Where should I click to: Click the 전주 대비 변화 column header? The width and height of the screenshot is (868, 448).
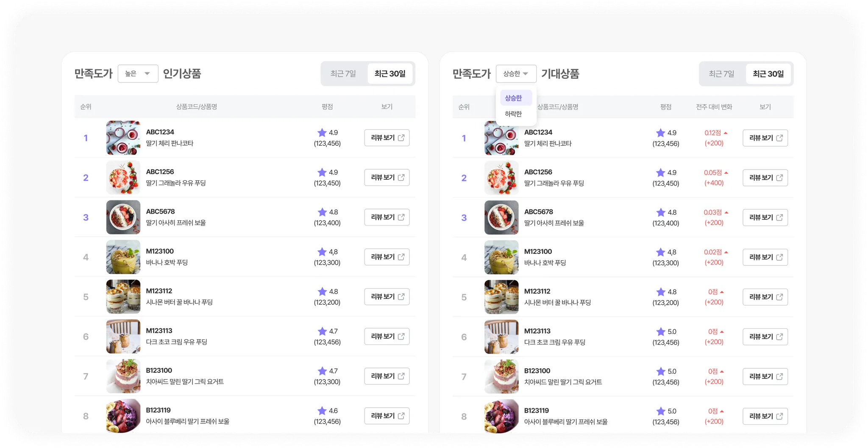(714, 107)
